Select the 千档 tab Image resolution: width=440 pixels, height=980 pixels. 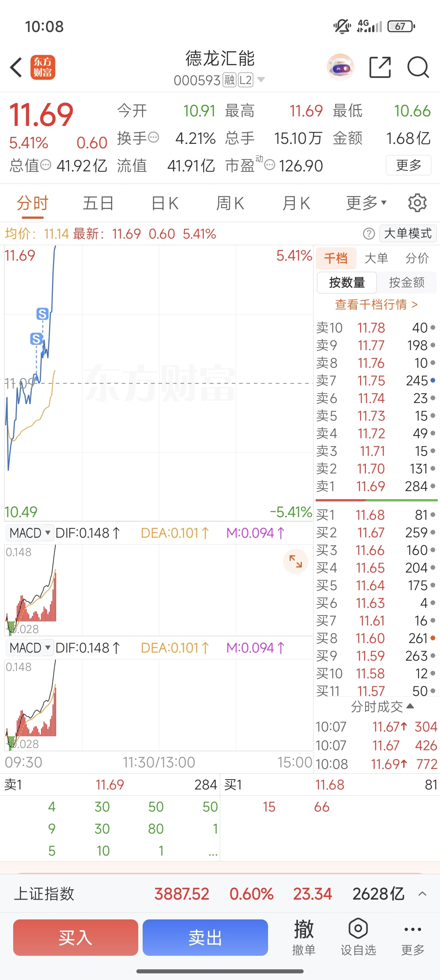[336, 258]
